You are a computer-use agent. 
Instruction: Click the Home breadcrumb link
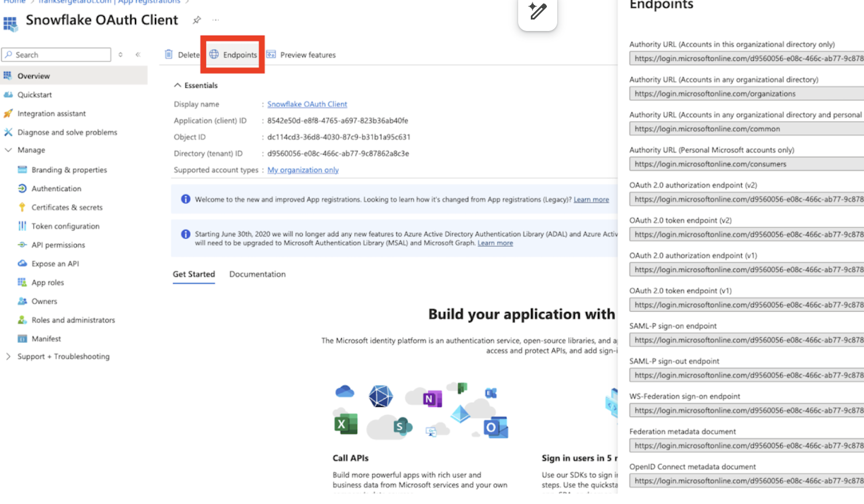[14, 2]
